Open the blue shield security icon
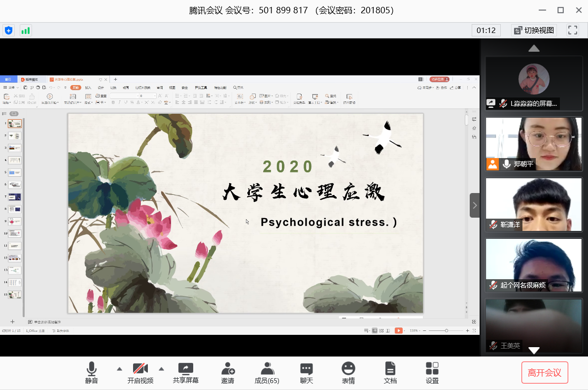The height and width of the screenshot is (390, 588). pyautogui.click(x=8, y=31)
